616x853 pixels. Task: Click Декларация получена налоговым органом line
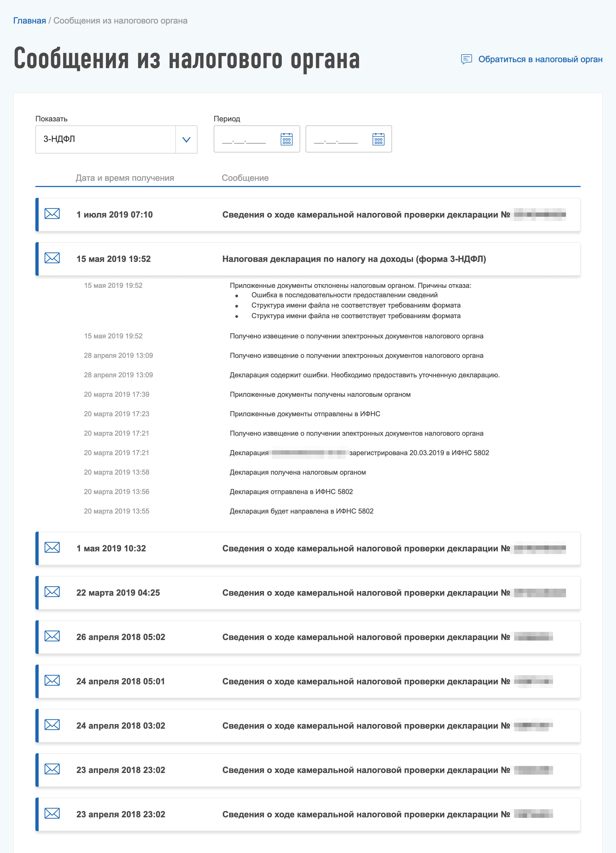click(x=298, y=472)
